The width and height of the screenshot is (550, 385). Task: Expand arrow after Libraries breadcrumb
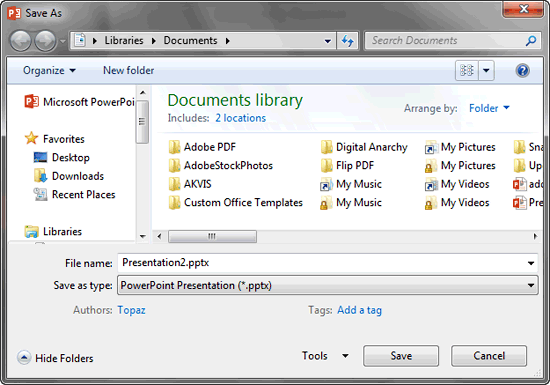point(154,41)
